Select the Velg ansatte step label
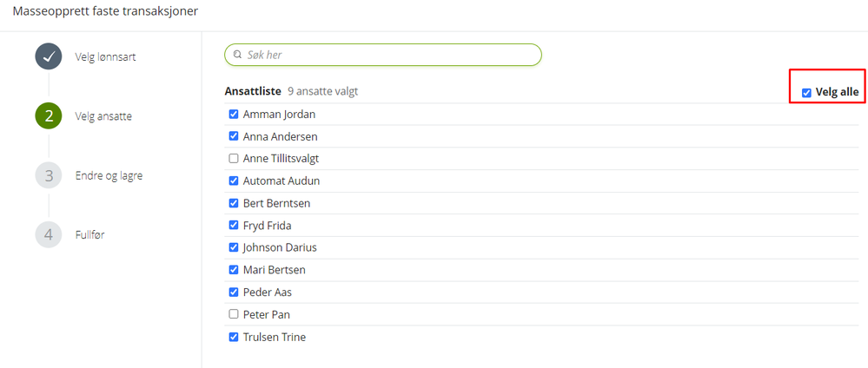The image size is (868, 368). (103, 116)
